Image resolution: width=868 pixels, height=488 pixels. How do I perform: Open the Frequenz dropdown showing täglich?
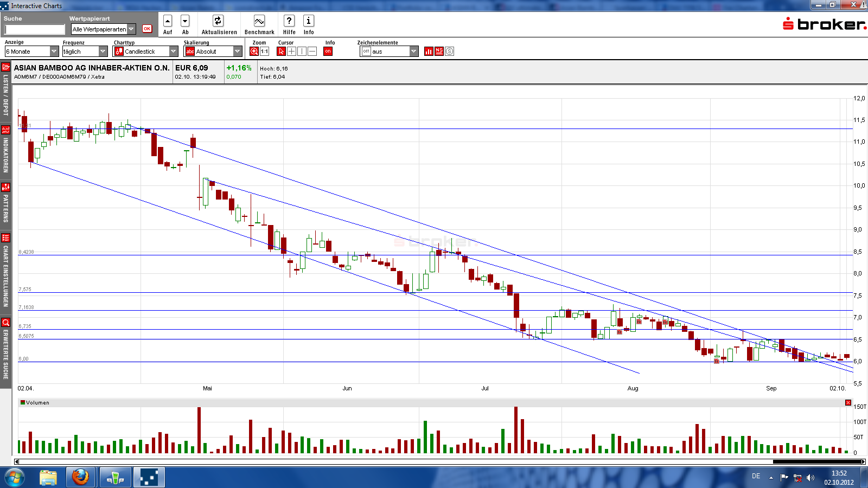click(102, 50)
